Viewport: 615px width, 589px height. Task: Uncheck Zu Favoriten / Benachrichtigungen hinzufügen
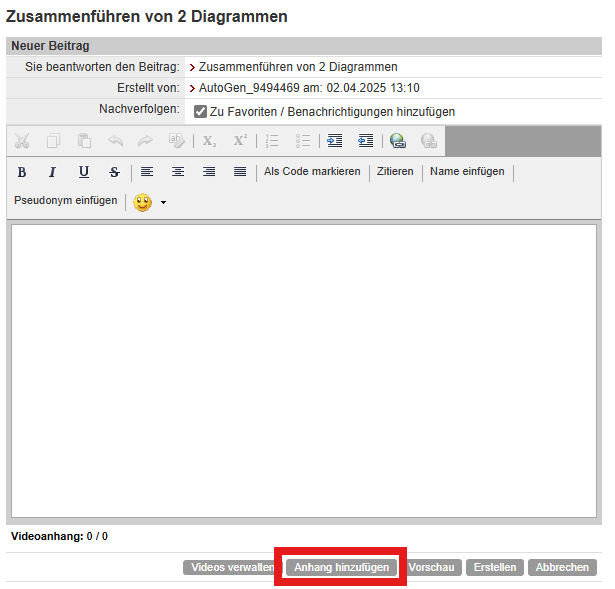coord(200,112)
